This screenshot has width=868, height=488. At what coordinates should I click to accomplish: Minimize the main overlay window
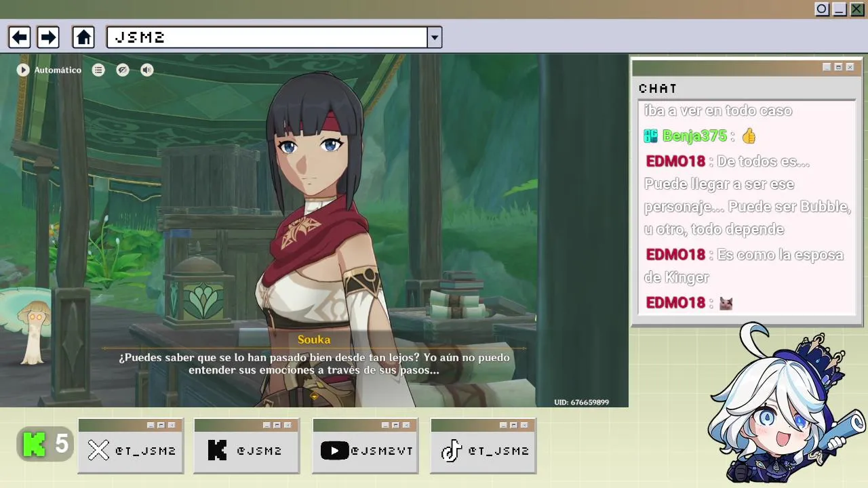point(840,9)
